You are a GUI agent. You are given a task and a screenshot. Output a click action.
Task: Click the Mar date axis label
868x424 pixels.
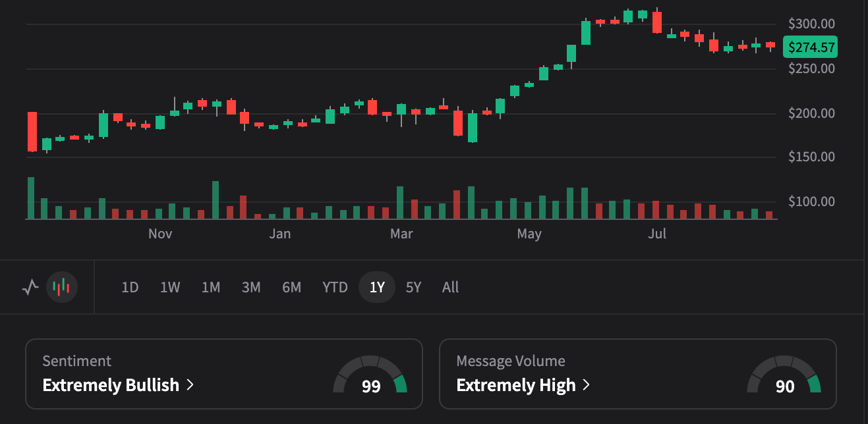401,234
